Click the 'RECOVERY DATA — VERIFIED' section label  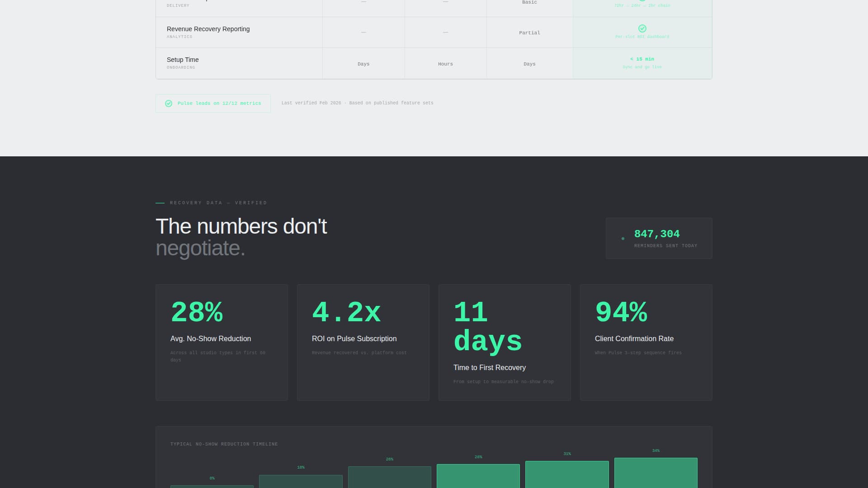pyautogui.click(x=218, y=203)
